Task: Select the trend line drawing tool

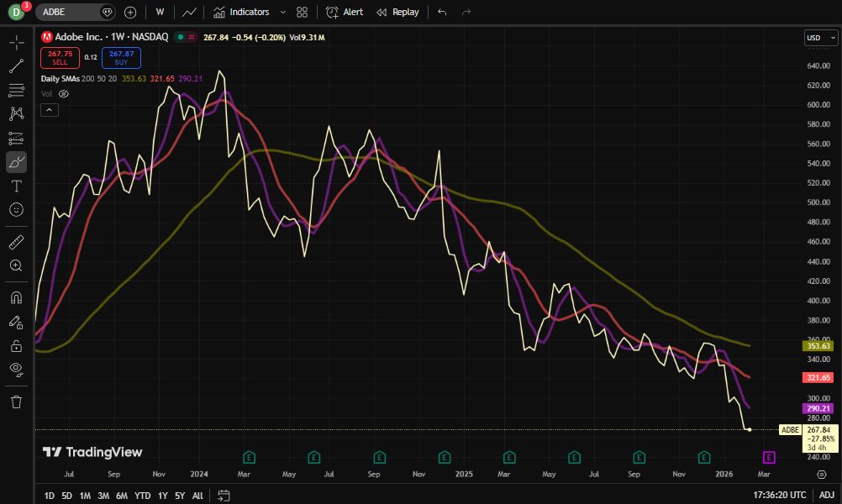Action: 16,66
